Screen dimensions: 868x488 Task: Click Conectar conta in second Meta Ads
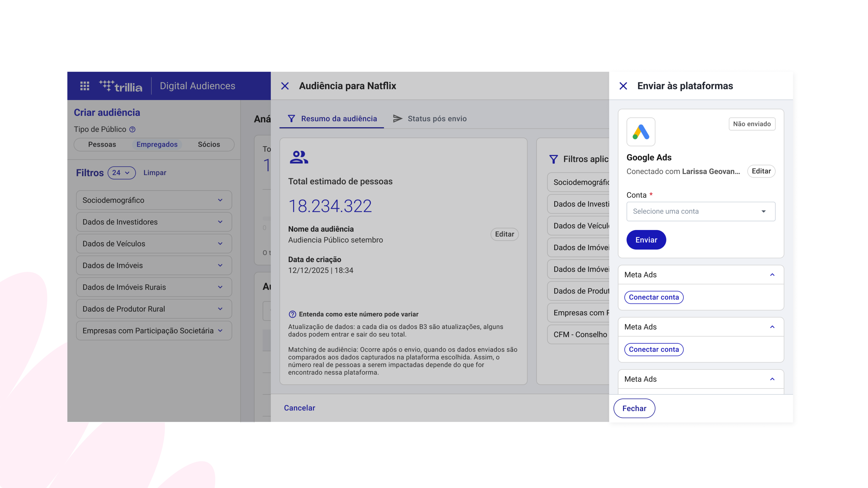coord(654,350)
